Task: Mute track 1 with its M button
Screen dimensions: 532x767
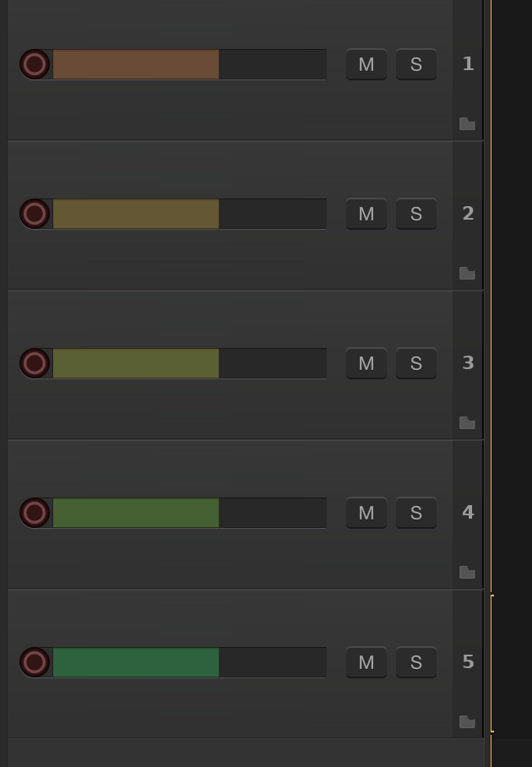Action: [366, 63]
